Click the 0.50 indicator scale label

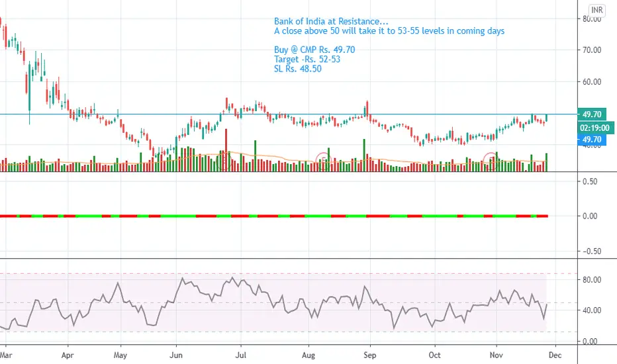(590, 181)
